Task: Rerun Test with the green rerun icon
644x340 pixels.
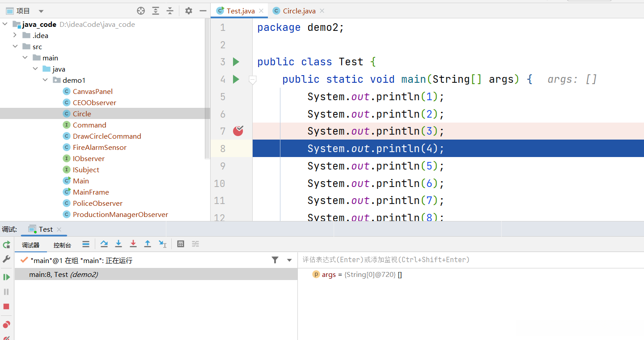Action: click(x=6, y=244)
